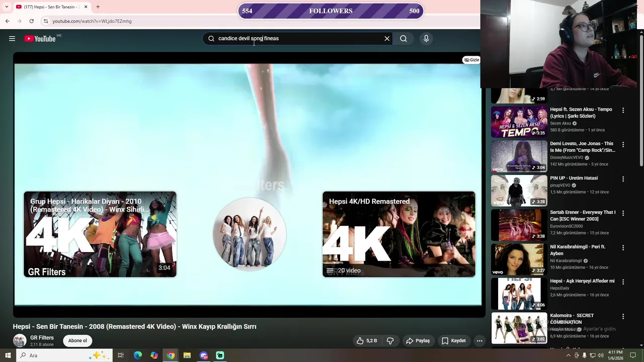Open Discord from the taskbar
Image resolution: width=644 pixels, height=362 pixels.
[x=204, y=355]
